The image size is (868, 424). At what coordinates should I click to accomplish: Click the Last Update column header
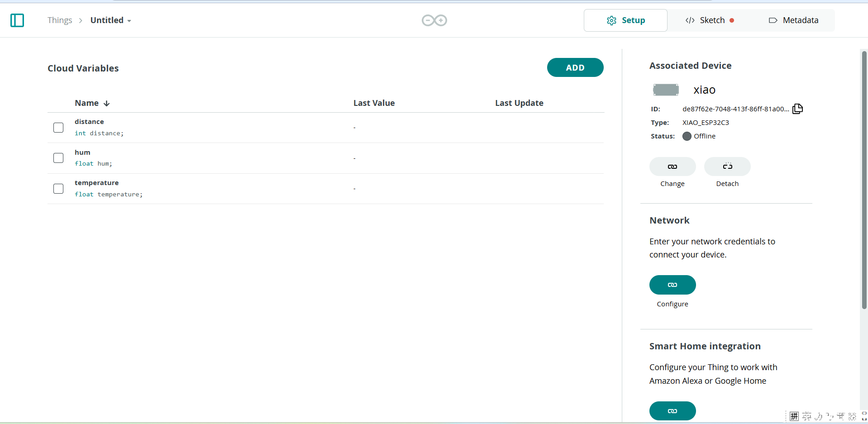519,103
